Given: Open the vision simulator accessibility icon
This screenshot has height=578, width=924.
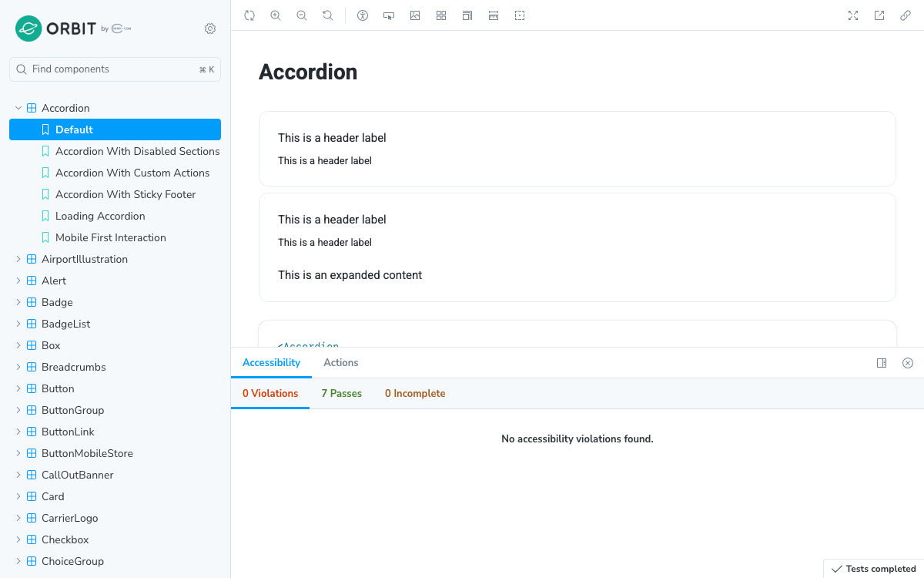Looking at the screenshot, I should 363,15.
